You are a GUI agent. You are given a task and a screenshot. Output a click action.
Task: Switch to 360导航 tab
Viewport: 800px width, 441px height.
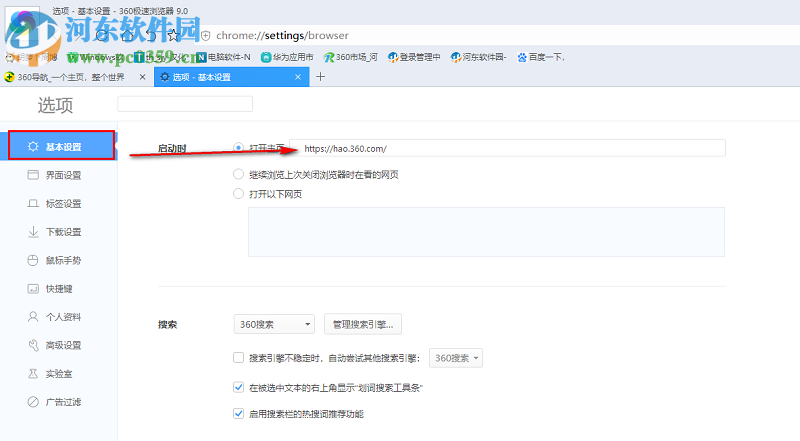(71, 77)
